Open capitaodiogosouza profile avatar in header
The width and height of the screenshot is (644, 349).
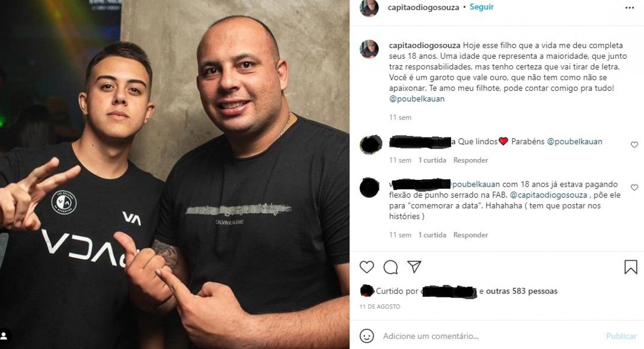coord(369,7)
